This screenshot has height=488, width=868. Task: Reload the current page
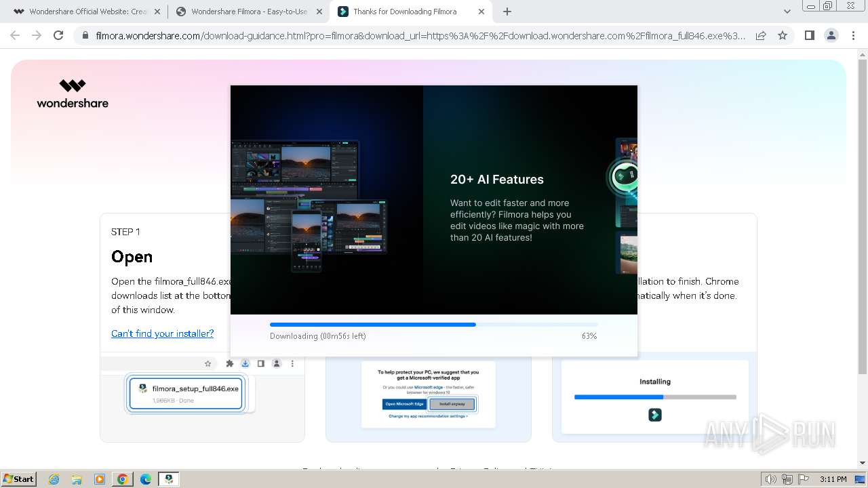pyautogui.click(x=58, y=35)
